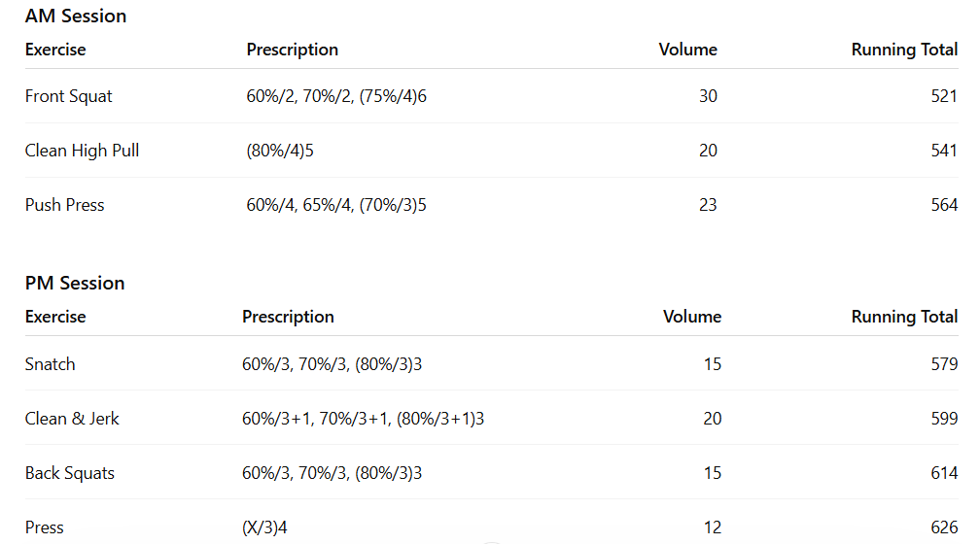Select the Front Squat exercise cell
980x544 pixels.
69,96
